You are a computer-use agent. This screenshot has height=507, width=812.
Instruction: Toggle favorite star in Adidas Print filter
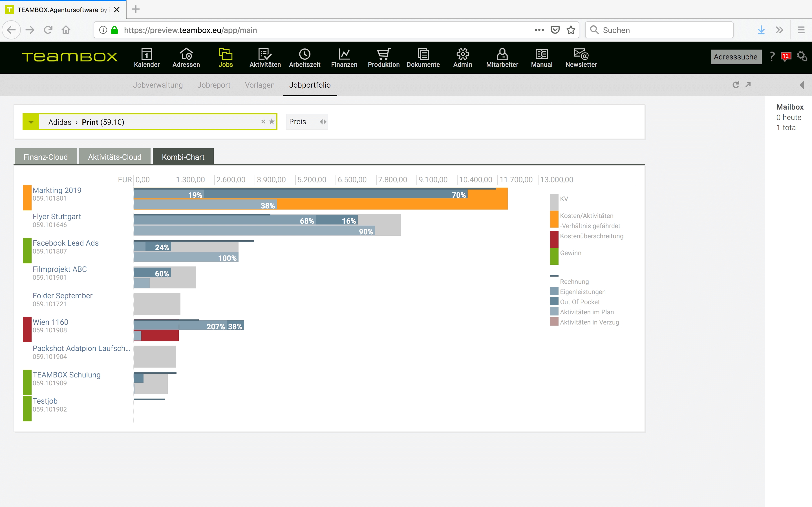[x=272, y=122]
